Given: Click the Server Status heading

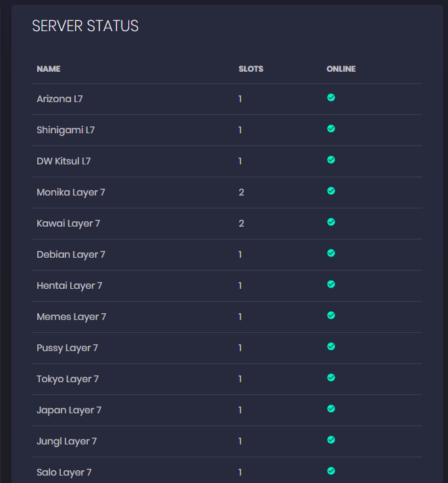Looking at the screenshot, I should [85, 26].
